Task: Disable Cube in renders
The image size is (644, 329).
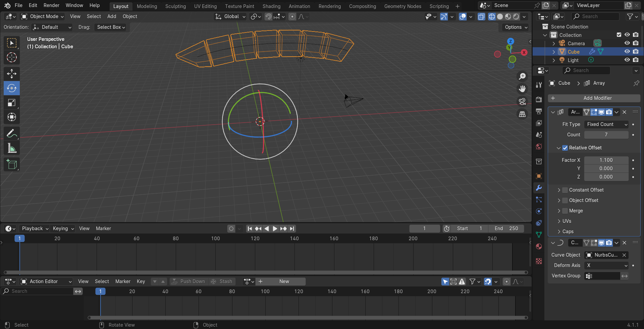Action: tap(636, 52)
